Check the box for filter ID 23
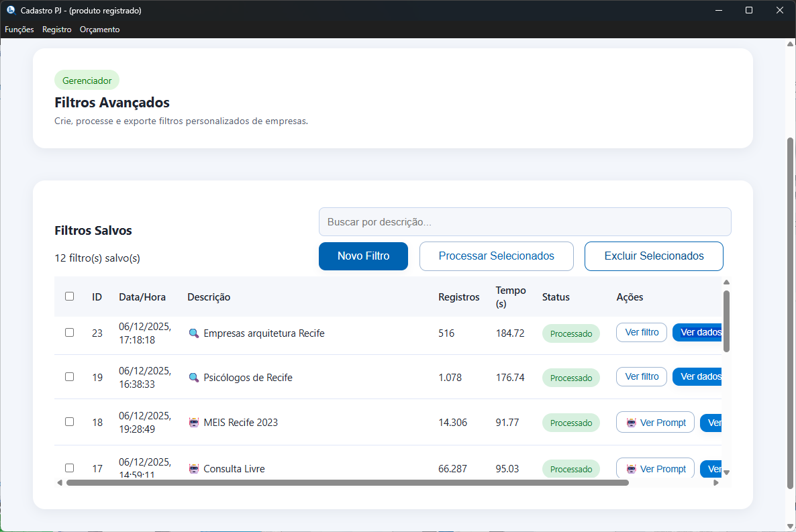Viewport: 796px width, 532px height. [70, 333]
